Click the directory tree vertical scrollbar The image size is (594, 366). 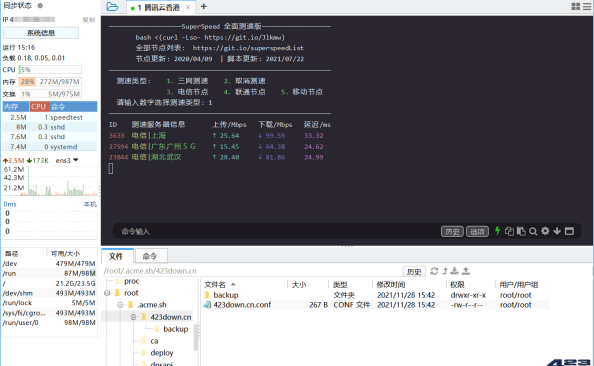click(x=196, y=337)
